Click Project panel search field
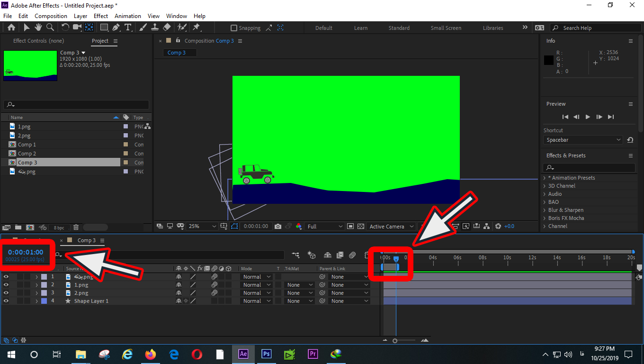 coord(76,105)
